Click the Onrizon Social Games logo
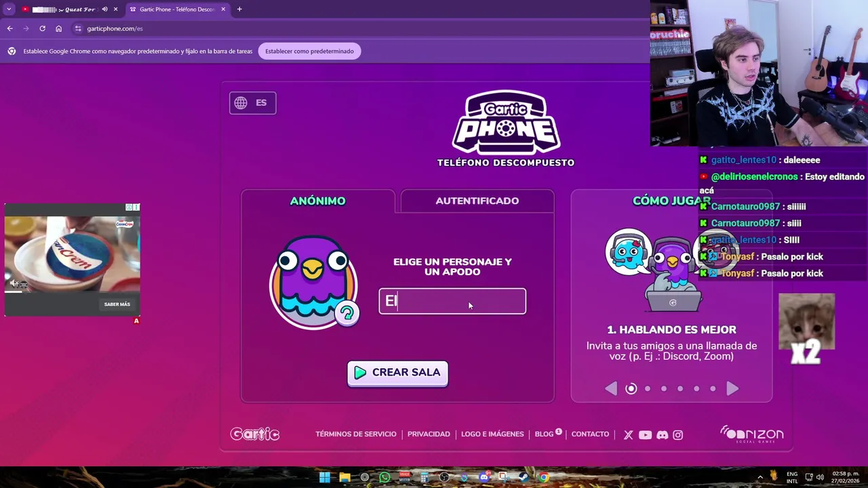 point(751,434)
